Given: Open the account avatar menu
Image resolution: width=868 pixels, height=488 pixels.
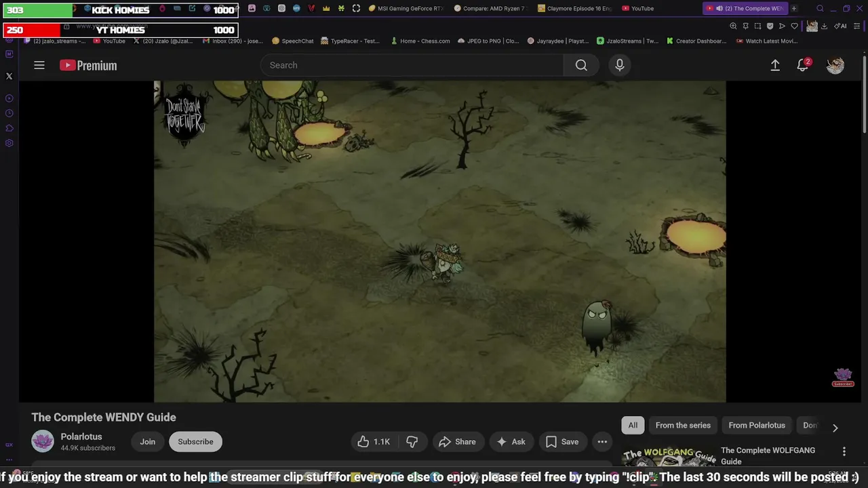Looking at the screenshot, I should click(835, 65).
